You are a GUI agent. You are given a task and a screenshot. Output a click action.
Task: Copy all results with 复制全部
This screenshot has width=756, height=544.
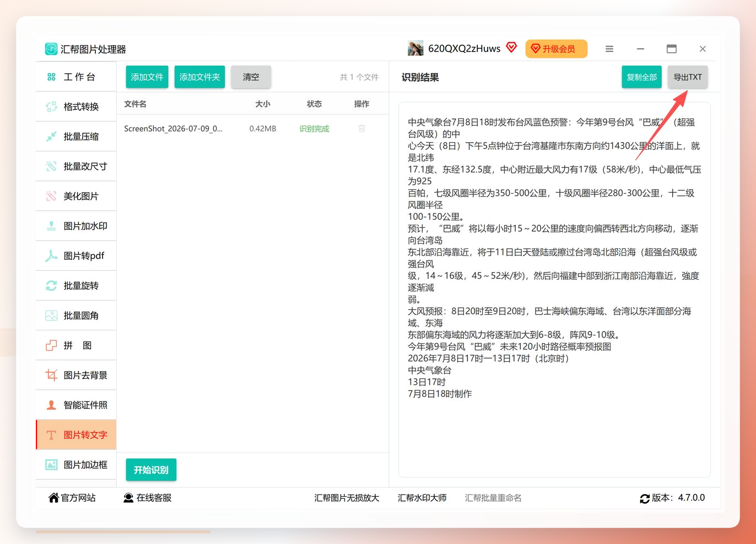[641, 77]
